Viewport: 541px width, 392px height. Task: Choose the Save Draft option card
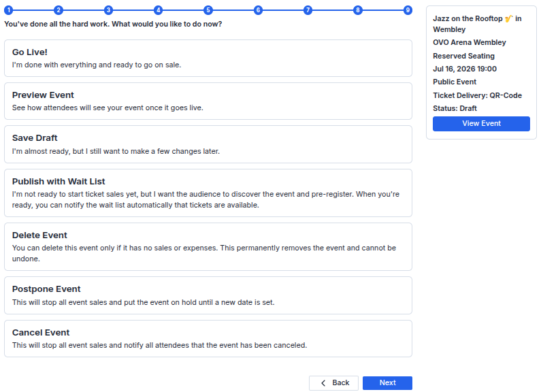point(208,144)
